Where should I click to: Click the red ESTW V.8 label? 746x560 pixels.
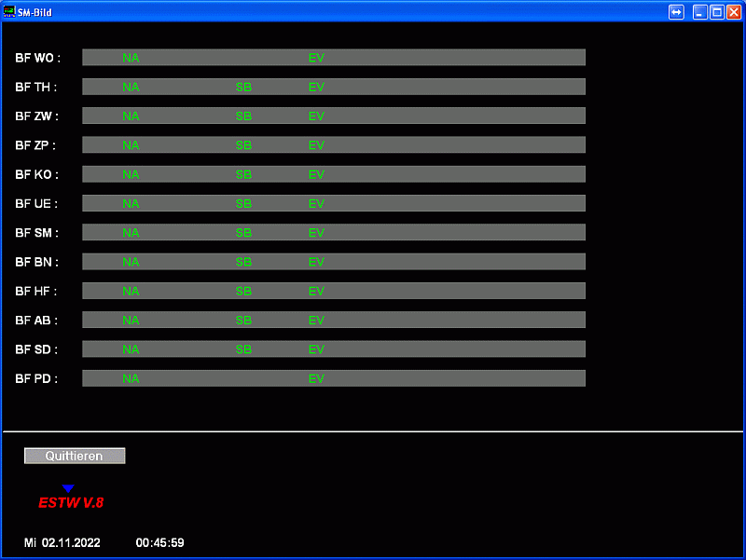(71, 502)
